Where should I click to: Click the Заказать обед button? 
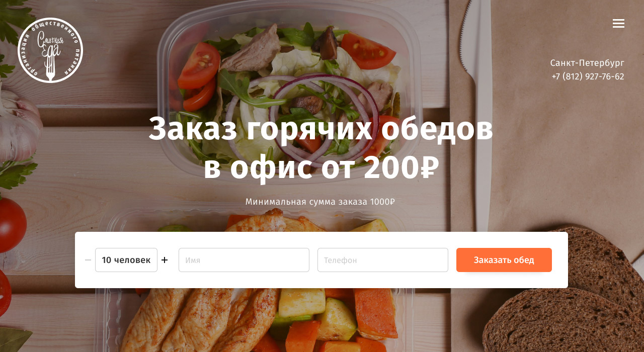[504, 260]
